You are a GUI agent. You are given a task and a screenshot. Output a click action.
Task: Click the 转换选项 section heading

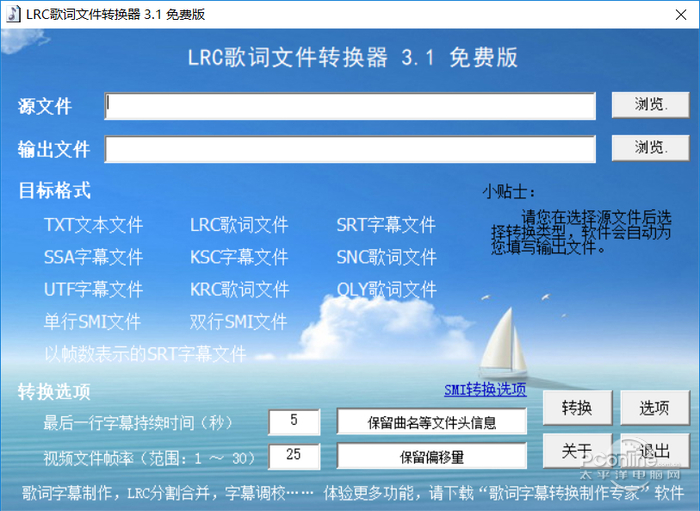[x=54, y=391]
